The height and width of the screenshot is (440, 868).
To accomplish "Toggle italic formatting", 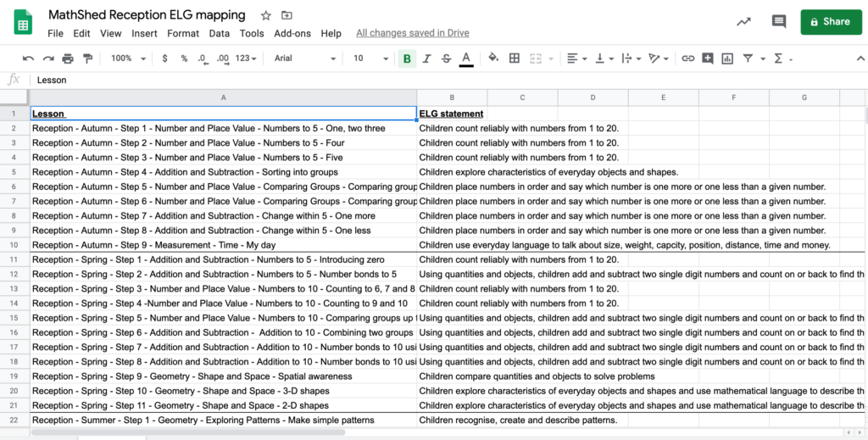I will (x=426, y=58).
